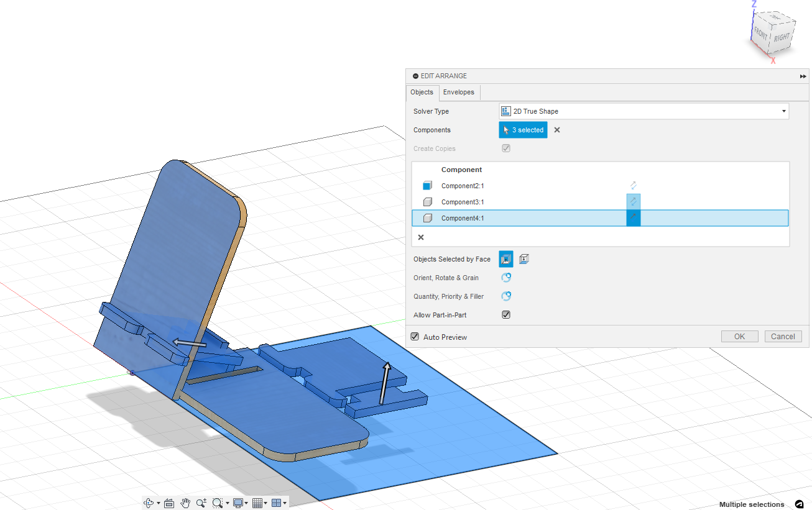Click the 'Quantity, Priority & Filler' label

tap(448, 296)
